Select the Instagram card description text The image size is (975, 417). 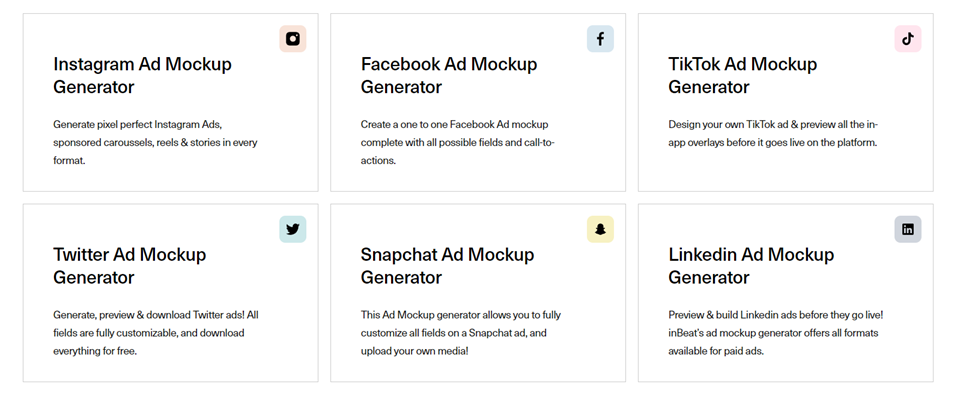tap(155, 142)
